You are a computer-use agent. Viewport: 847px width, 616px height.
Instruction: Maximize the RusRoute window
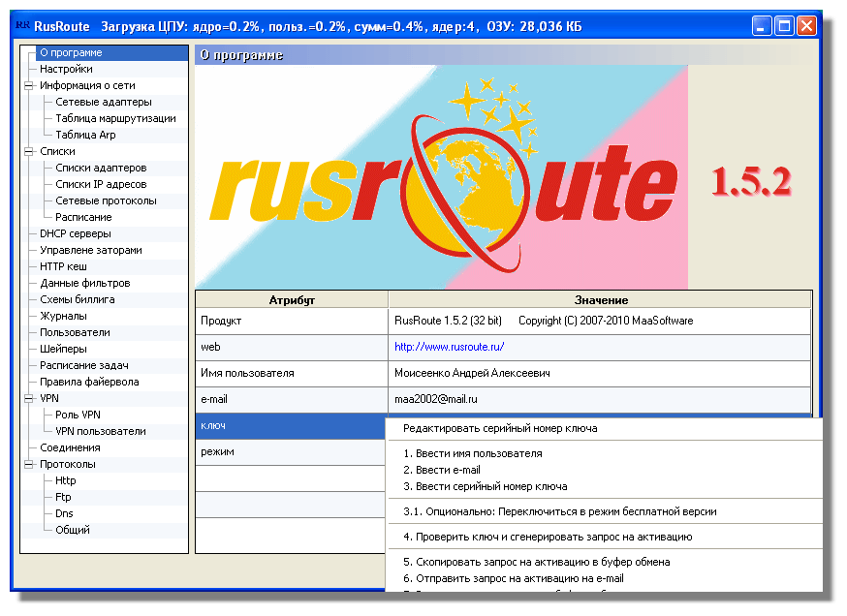click(x=784, y=25)
